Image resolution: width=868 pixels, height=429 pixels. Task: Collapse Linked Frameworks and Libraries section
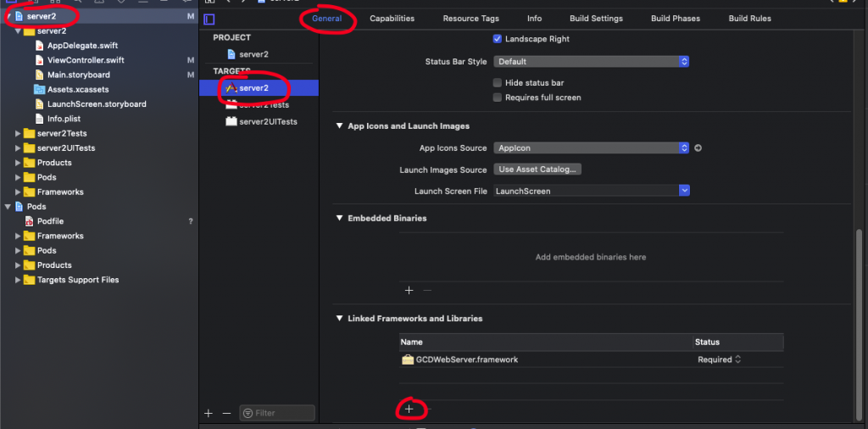(x=339, y=318)
